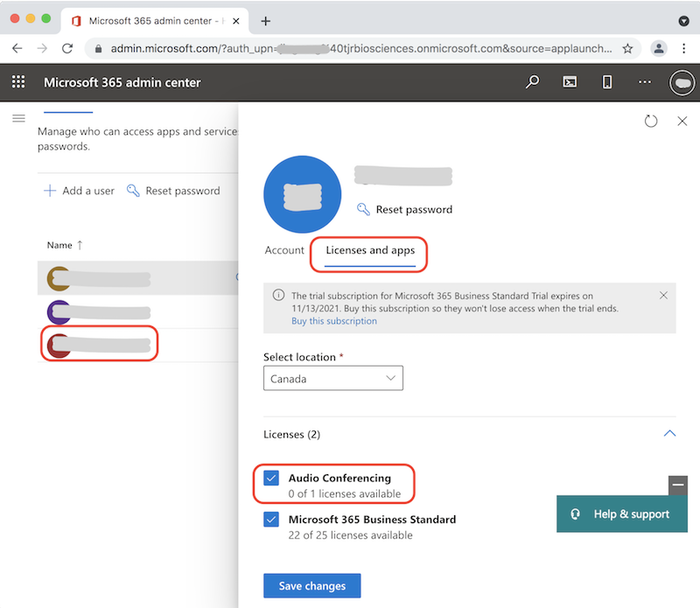
Task: Open the Microsoft 365 app launcher waffle
Action: [17, 81]
